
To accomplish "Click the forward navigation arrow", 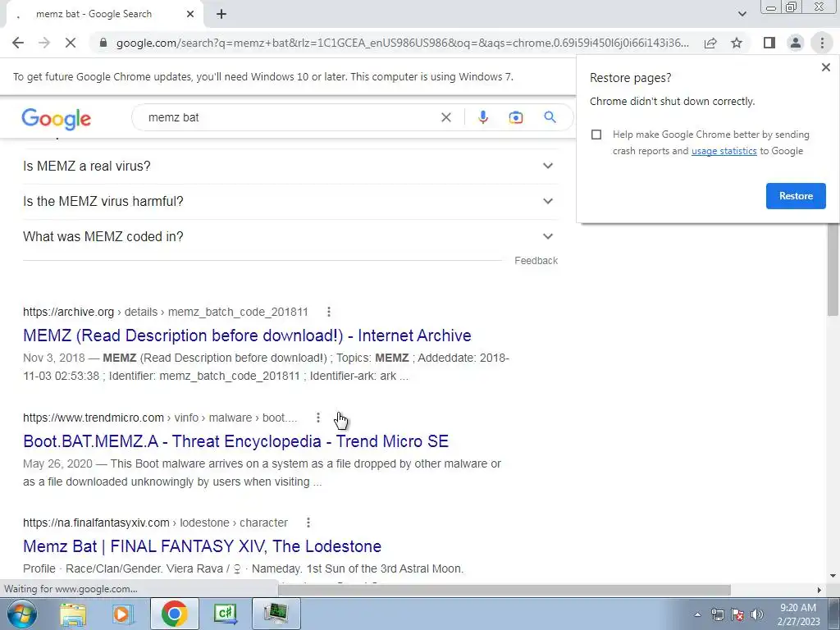I will pyautogui.click(x=44, y=43).
